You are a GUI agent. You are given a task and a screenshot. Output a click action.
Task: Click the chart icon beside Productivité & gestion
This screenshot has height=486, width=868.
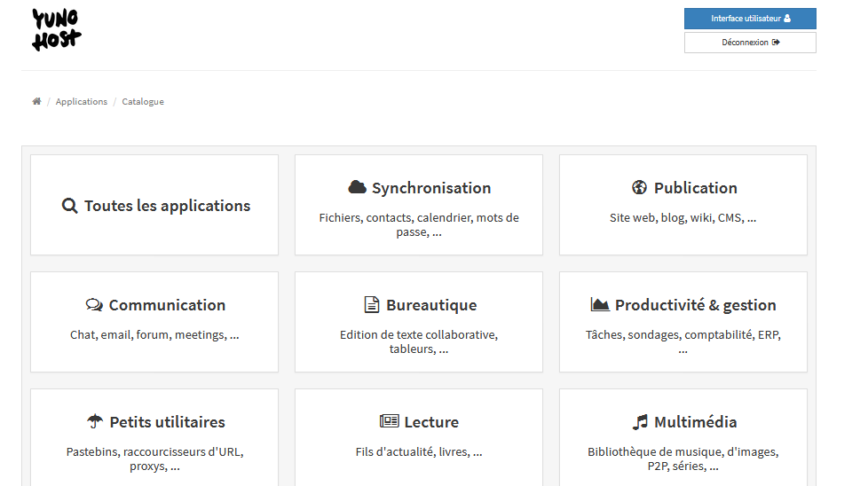coord(600,305)
